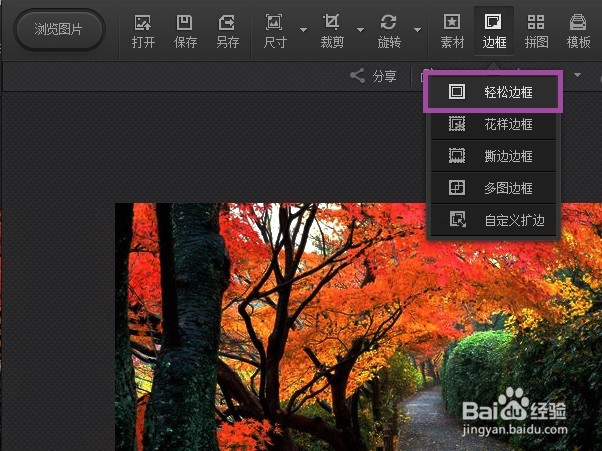Select the 裁剪 crop tool
Image resolution: width=602 pixels, height=451 pixels.
tap(332, 31)
